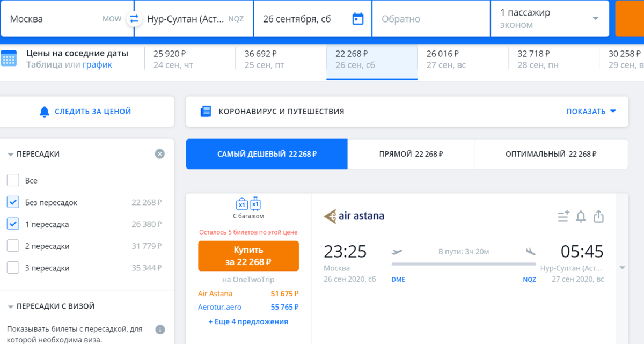Click the Air Astana airline logo
The height and width of the screenshot is (344, 644).
click(x=354, y=217)
